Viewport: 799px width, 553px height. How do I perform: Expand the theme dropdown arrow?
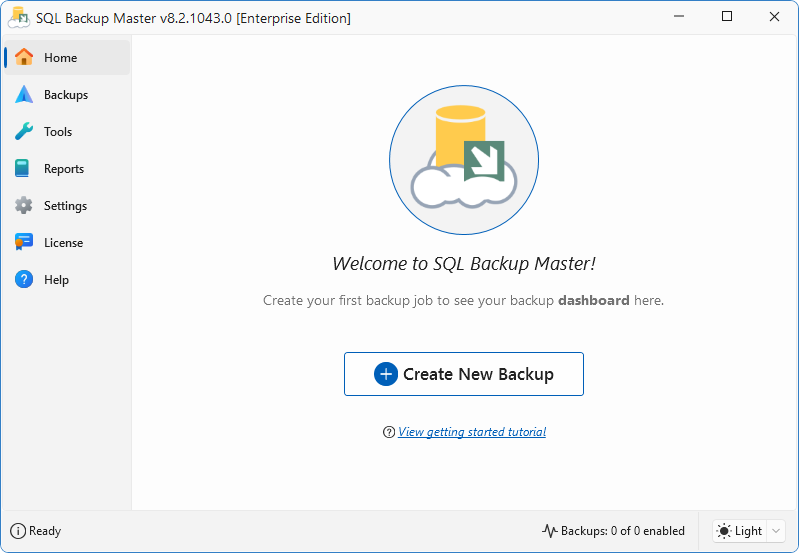776,531
